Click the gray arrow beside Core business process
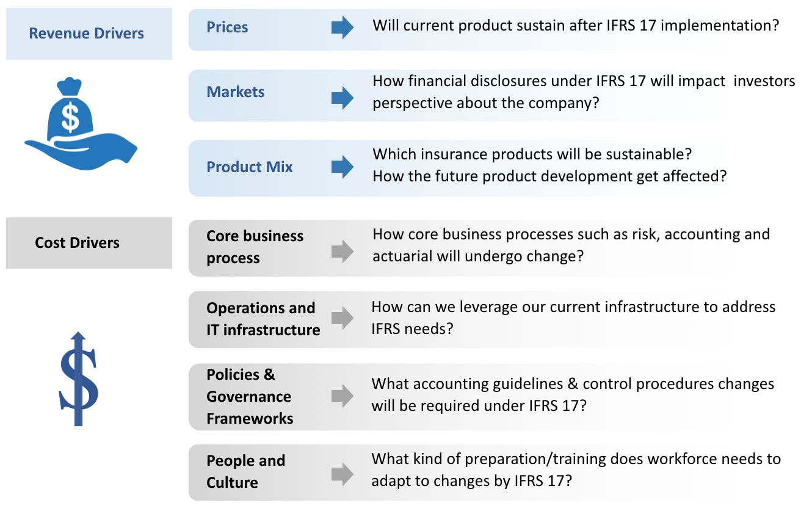The height and width of the screenshot is (519, 812). (343, 251)
